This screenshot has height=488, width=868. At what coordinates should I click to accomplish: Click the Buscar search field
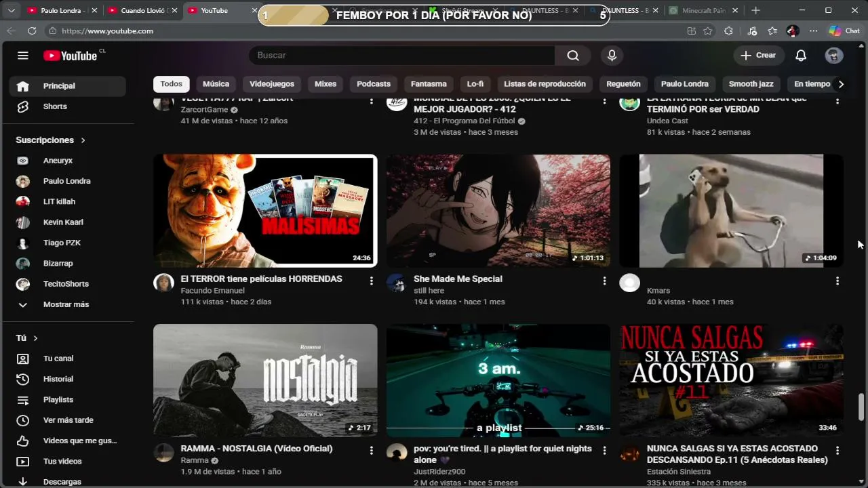pos(402,56)
